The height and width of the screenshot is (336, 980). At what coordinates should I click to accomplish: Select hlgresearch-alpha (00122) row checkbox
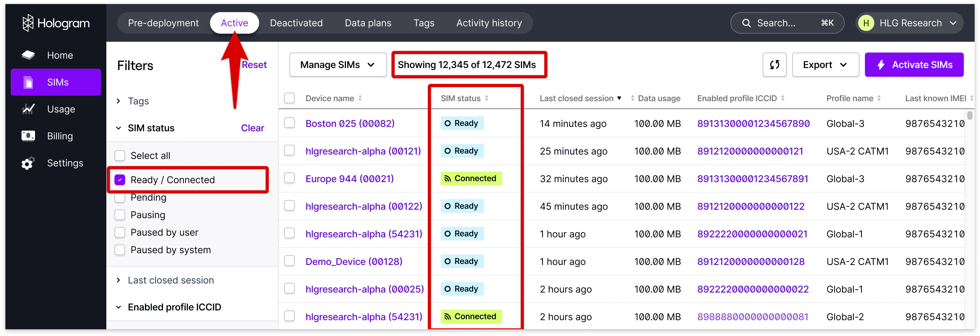tap(289, 206)
